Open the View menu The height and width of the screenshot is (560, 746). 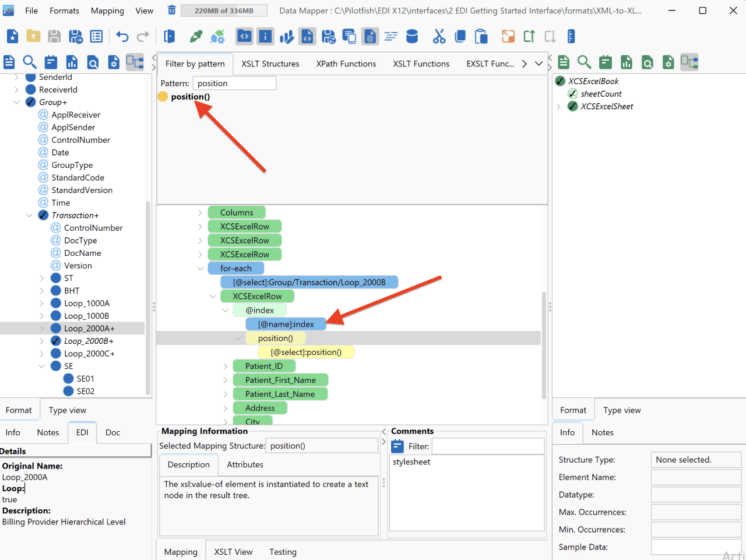pyautogui.click(x=144, y=10)
